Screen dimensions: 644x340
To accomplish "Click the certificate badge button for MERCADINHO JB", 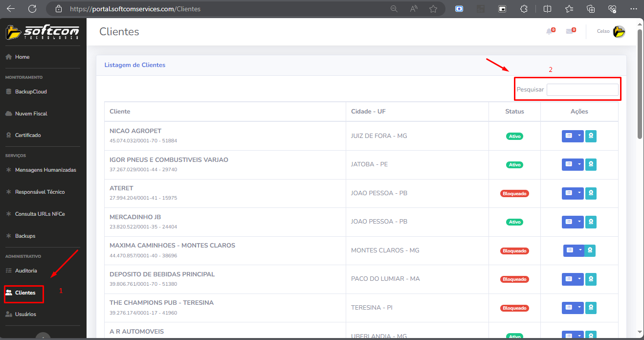I will click(591, 222).
